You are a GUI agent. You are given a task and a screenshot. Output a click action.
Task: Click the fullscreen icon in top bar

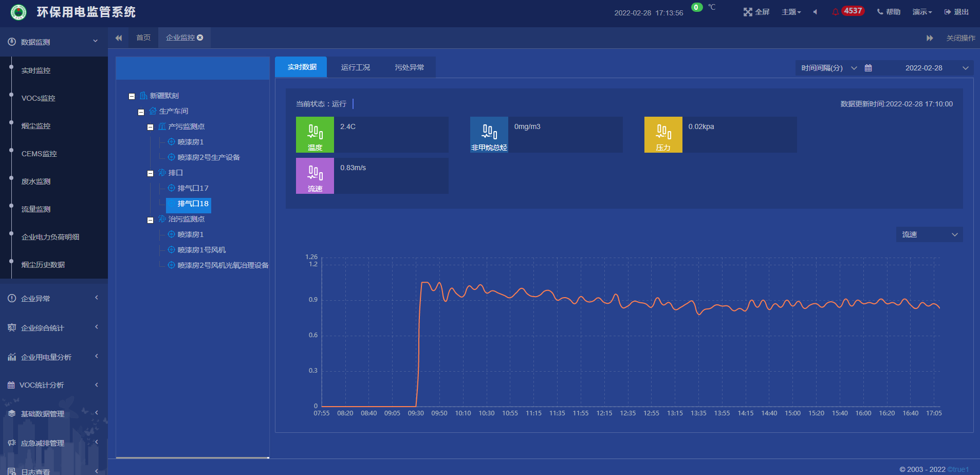[748, 12]
